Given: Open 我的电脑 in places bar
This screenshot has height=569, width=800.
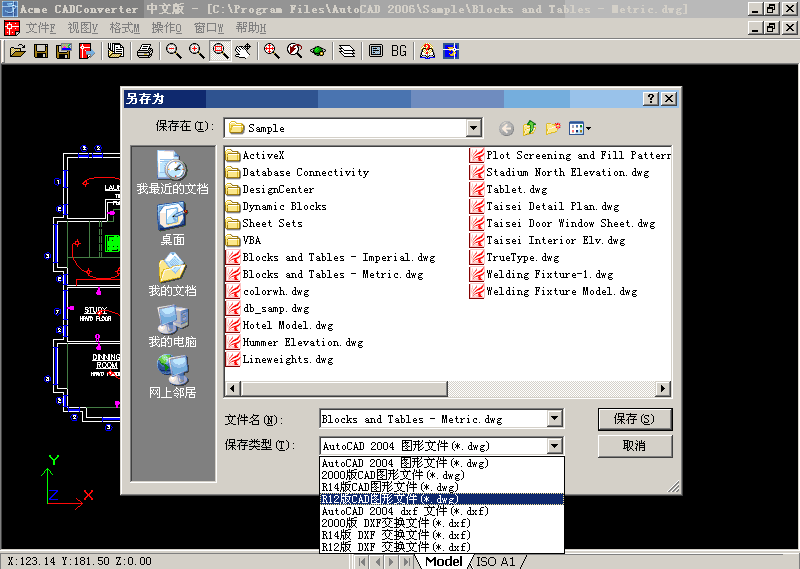Looking at the screenshot, I should pyautogui.click(x=172, y=326).
